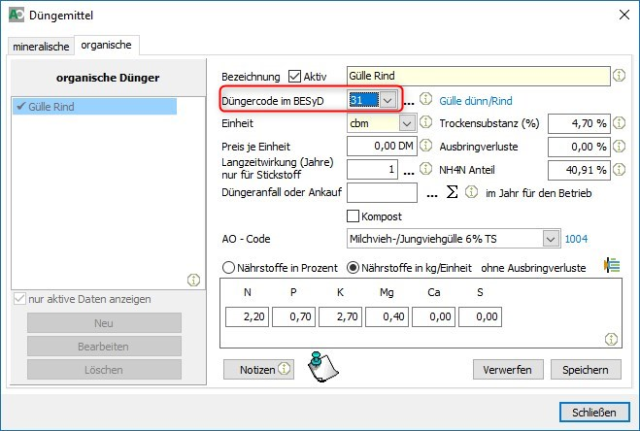
Task: Click the info icon next to Ausbringverluste
Action: coord(618,146)
